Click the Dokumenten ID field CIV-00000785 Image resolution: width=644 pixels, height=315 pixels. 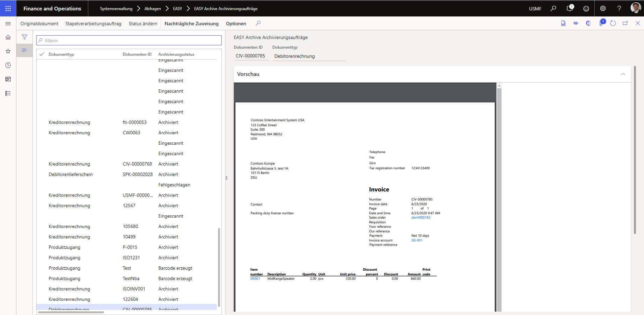[251, 56]
